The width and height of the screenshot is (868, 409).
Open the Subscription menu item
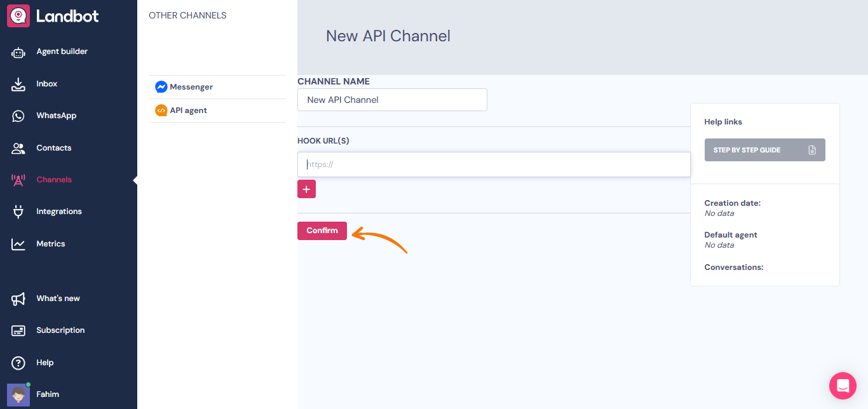[60, 330]
